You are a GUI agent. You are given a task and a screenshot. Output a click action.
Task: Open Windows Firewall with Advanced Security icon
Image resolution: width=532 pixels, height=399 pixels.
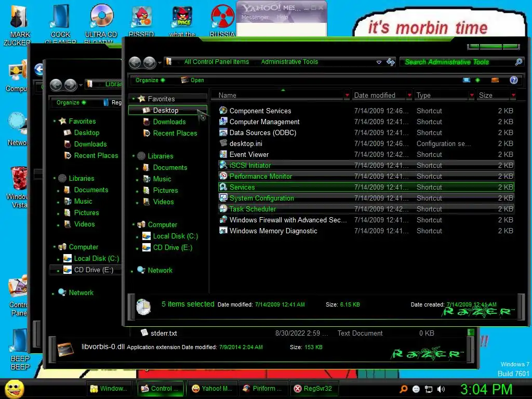point(223,220)
